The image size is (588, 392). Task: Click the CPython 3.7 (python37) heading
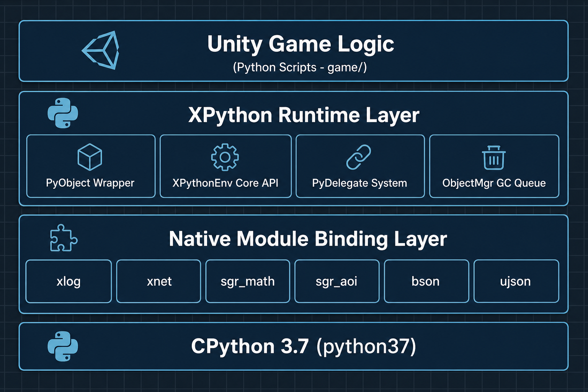304,346
